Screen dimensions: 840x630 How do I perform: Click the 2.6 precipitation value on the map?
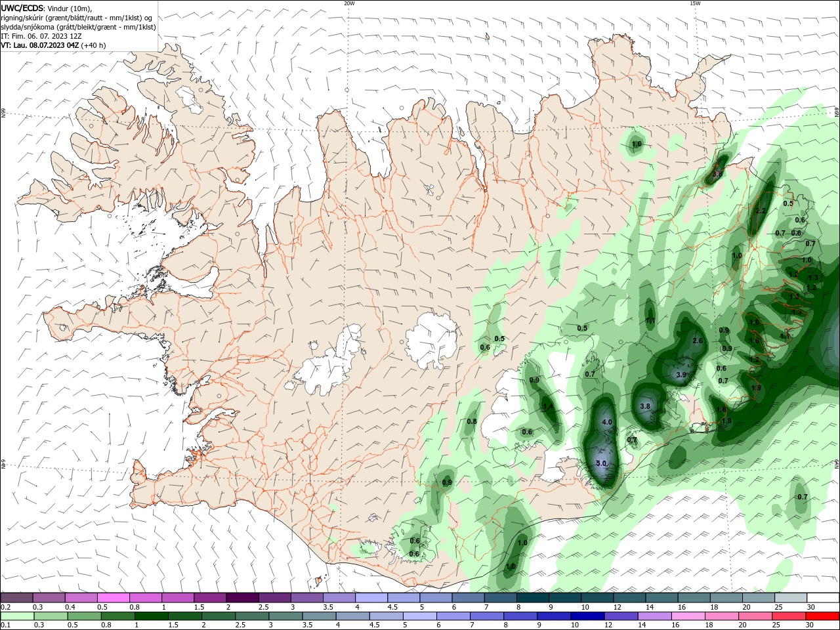698,341
